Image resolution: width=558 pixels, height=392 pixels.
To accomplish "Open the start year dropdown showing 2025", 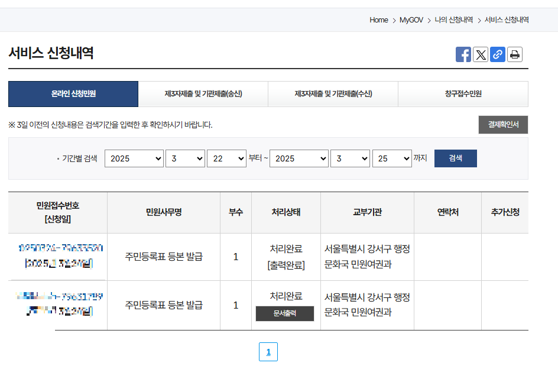I will (x=134, y=158).
